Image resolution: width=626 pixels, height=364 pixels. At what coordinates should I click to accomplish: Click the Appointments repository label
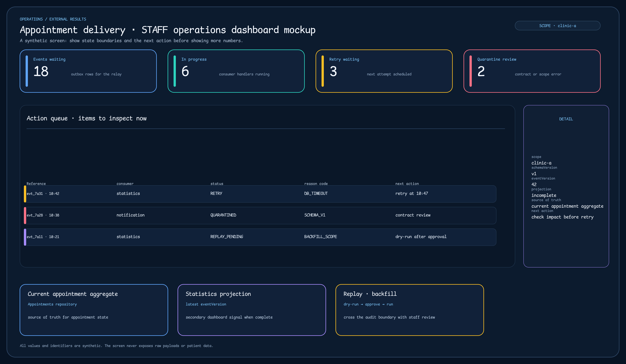52,304
